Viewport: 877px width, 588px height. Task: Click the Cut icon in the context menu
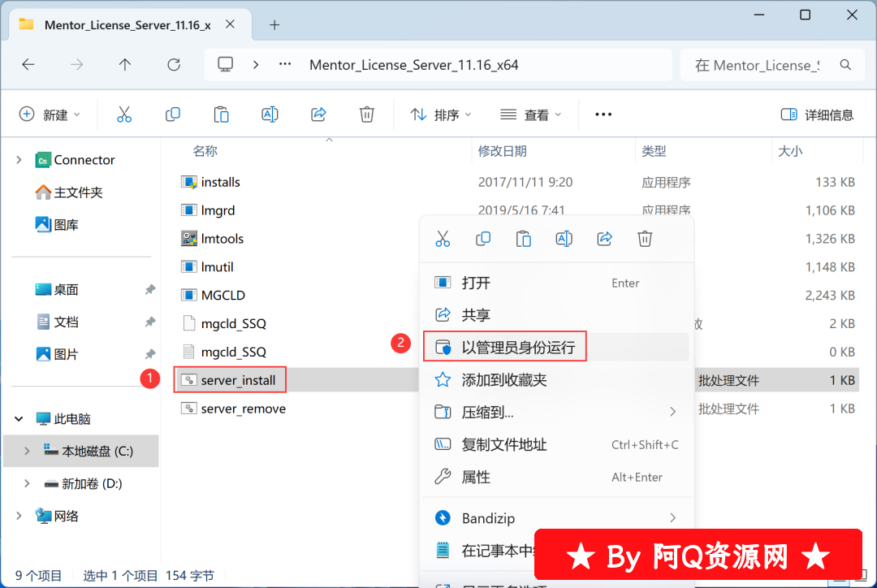click(443, 239)
